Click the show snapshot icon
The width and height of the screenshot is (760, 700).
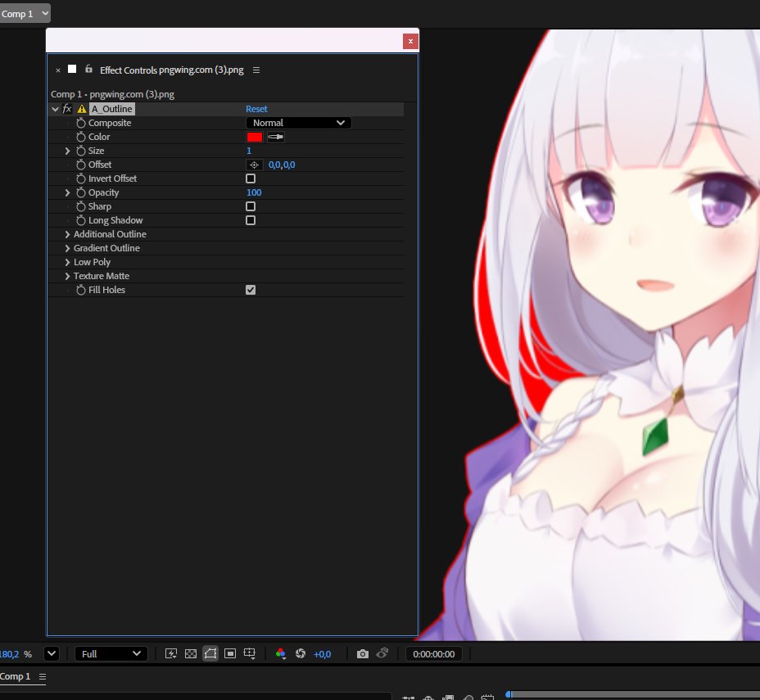point(382,653)
